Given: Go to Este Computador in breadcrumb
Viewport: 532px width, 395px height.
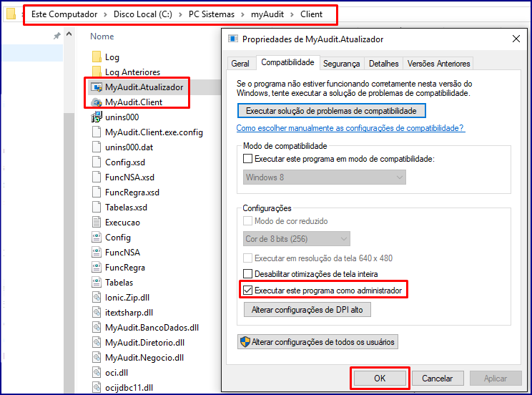Looking at the screenshot, I should tap(64, 14).
